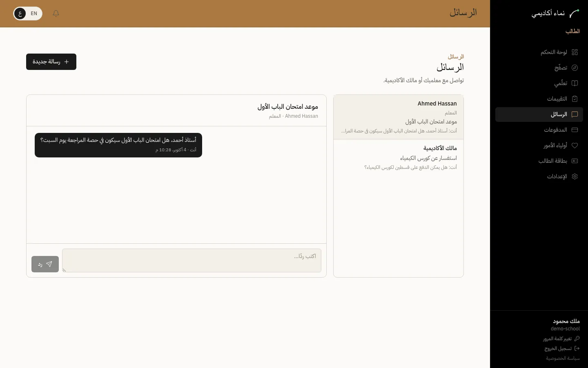Viewport: 588px width, 368px height.
Task: Open بطاقة الطالب sidebar item
Action: pyautogui.click(x=539, y=161)
